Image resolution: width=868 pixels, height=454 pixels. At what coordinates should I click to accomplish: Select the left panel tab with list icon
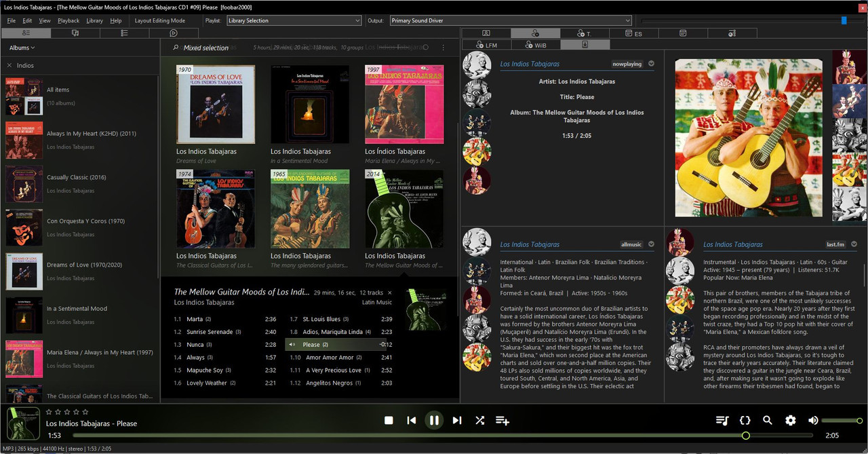tap(124, 33)
